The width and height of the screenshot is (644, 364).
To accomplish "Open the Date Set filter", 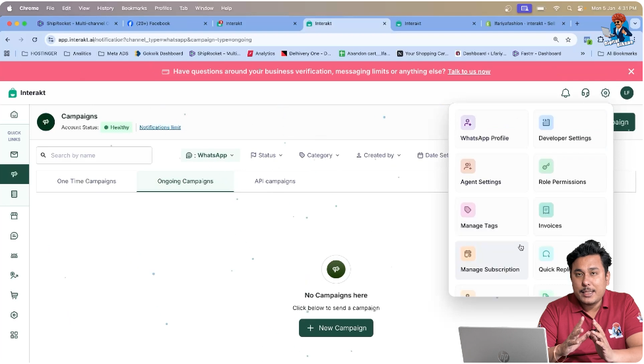I will 433,155.
